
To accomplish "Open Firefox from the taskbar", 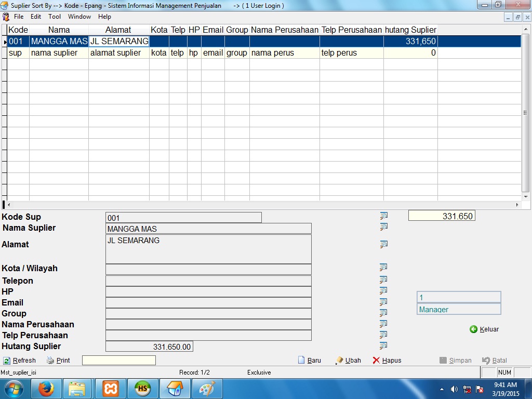I will [46, 389].
